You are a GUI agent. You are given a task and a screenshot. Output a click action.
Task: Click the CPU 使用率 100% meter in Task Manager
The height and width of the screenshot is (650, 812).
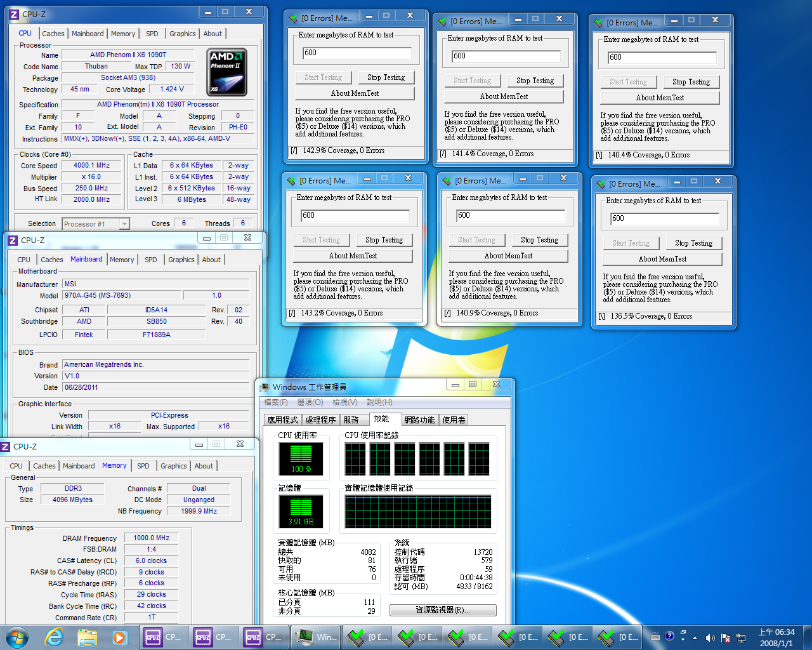[301, 458]
